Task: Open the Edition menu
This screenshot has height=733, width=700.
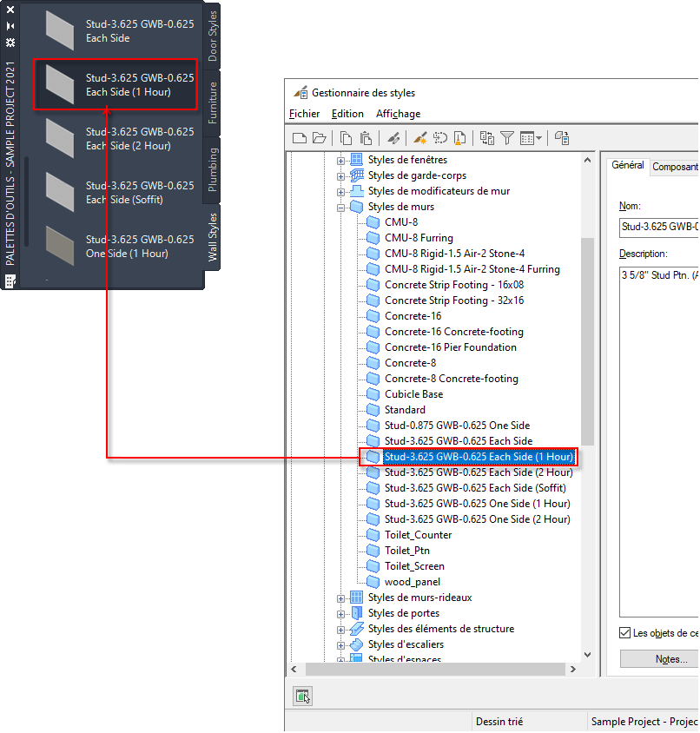Action: 347,114
